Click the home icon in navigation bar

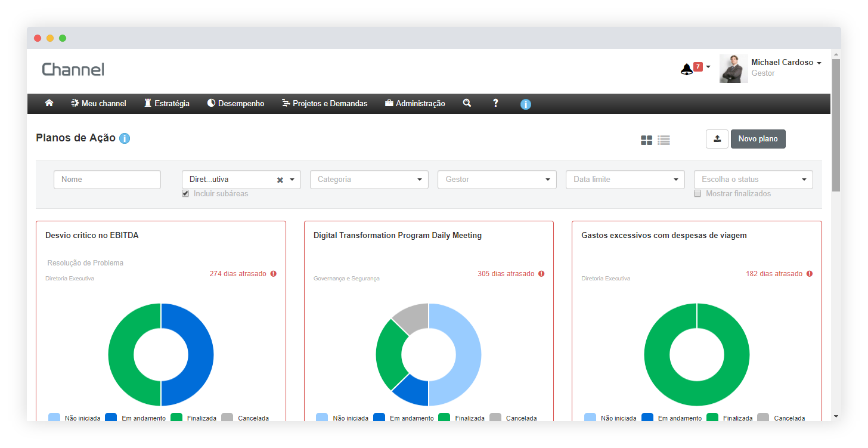[x=49, y=103]
